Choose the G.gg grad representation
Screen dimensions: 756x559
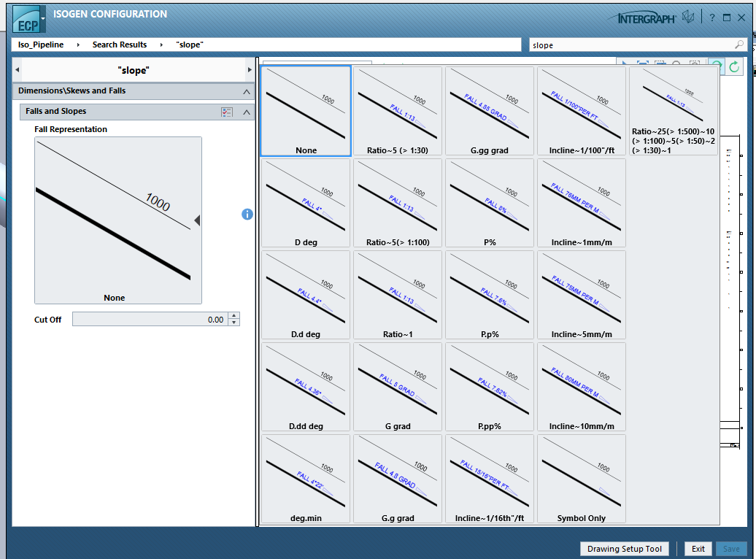[x=490, y=111]
